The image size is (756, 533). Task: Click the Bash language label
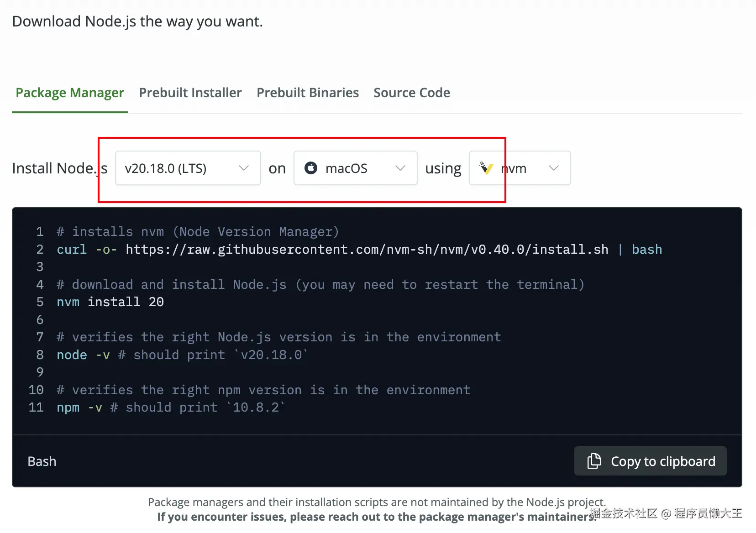point(42,461)
